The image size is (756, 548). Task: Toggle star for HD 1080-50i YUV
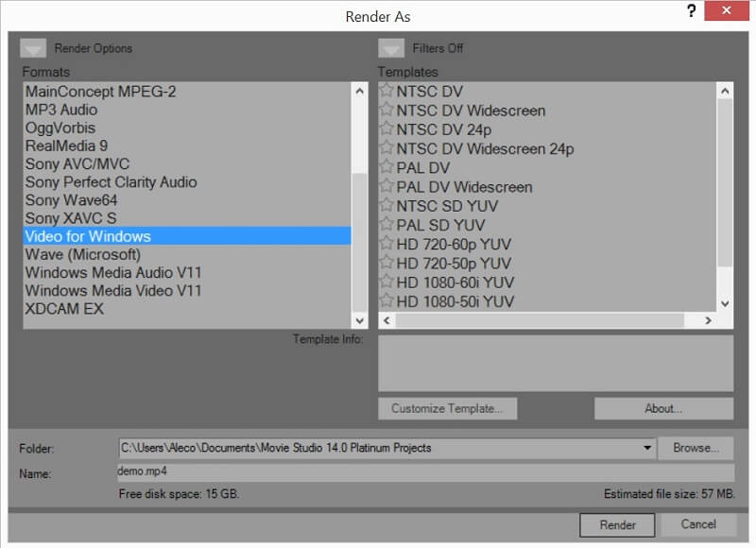pyautogui.click(x=387, y=300)
